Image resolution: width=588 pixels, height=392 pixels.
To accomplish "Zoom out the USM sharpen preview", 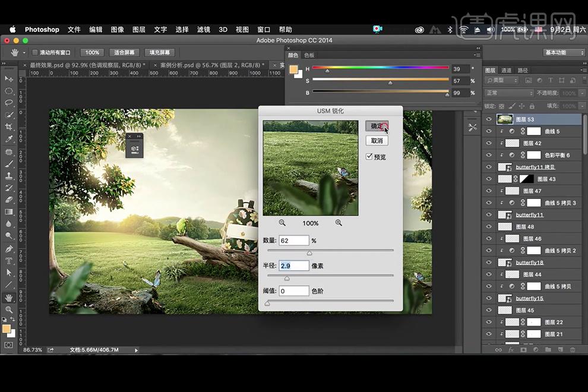I will (x=282, y=223).
